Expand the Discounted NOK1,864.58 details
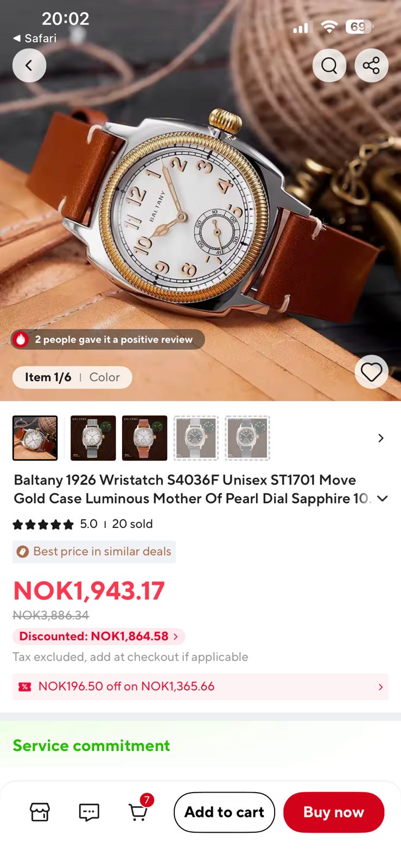The height and width of the screenshot is (868, 401). (99, 636)
